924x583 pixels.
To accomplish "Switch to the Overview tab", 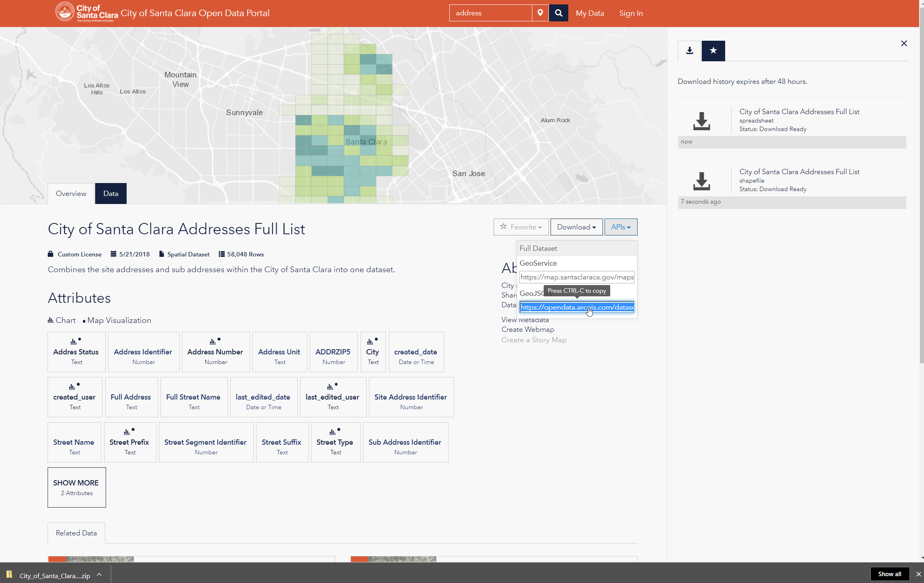I will 71,194.
